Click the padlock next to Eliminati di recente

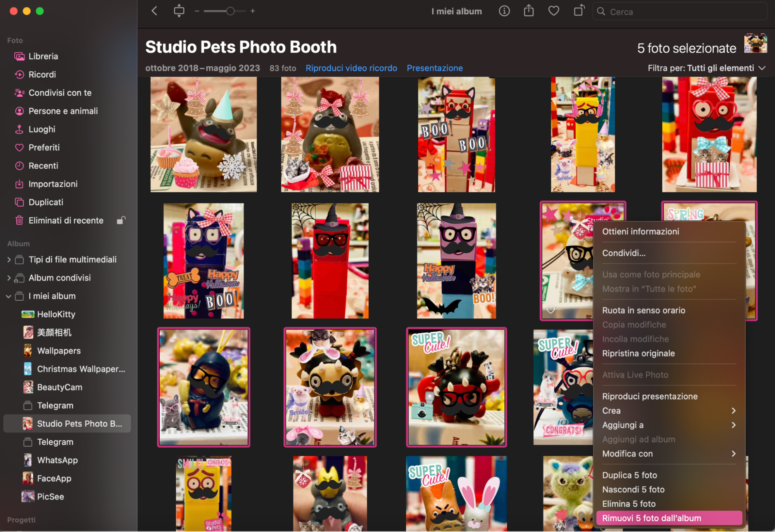coord(121,220)
